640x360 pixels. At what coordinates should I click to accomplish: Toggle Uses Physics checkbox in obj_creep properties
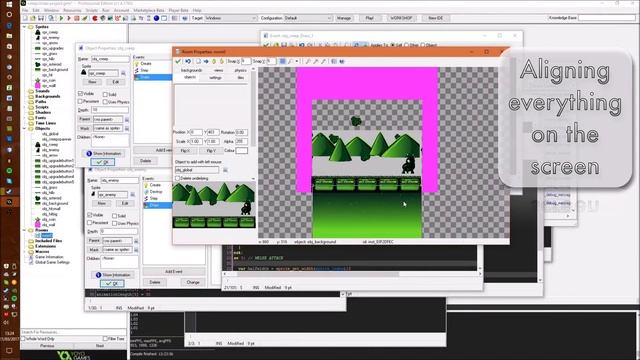pyautogui.click(x=105, y=102)
